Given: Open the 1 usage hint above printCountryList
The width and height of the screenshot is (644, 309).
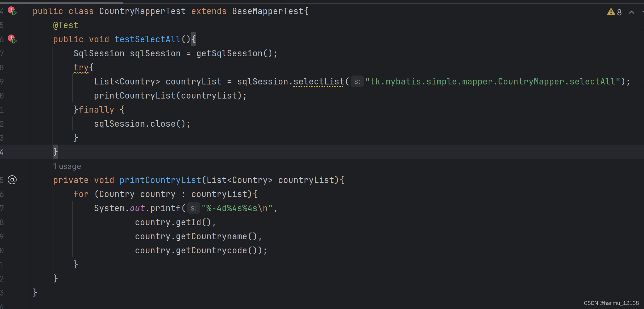Looking at the screenshot, I should [67, 166].
